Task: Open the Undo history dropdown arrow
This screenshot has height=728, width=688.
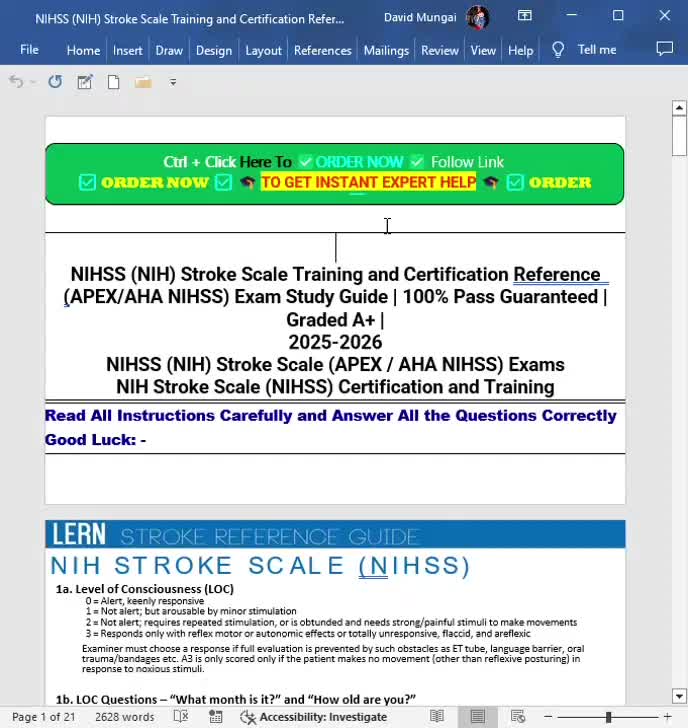Action: [x=33, y=82]
